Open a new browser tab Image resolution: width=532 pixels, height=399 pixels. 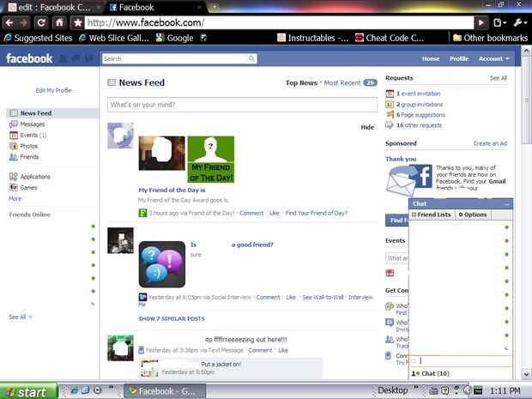click(214, 7)
